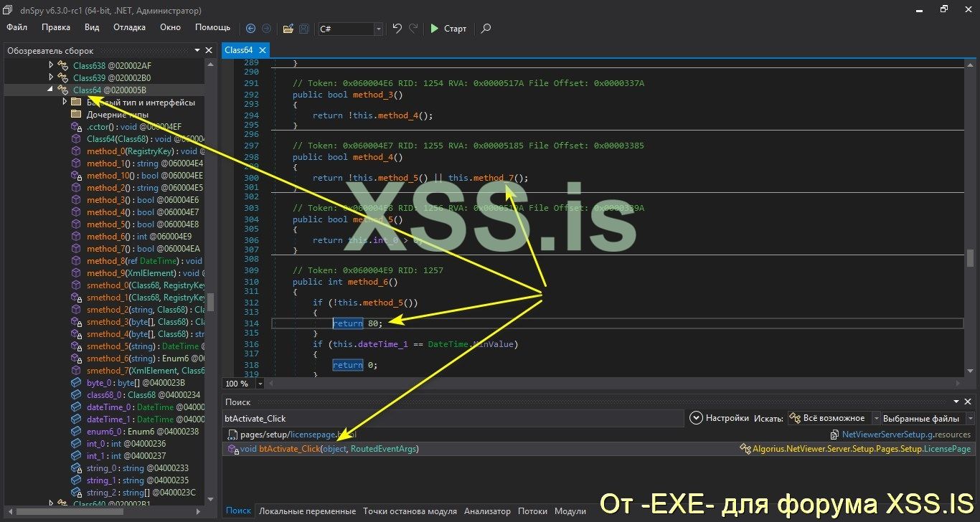Open the Всё возможное search type dropdown
This screenshot has height=522, width=980.
tap(834, 418)
